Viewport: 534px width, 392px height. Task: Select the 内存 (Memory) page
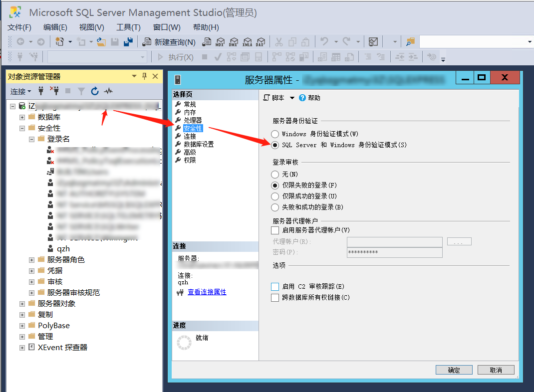pos(190,112)
